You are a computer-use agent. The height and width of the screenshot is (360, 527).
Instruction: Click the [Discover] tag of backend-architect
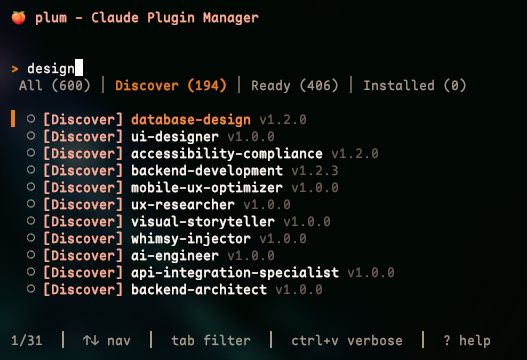coord(83,289)
